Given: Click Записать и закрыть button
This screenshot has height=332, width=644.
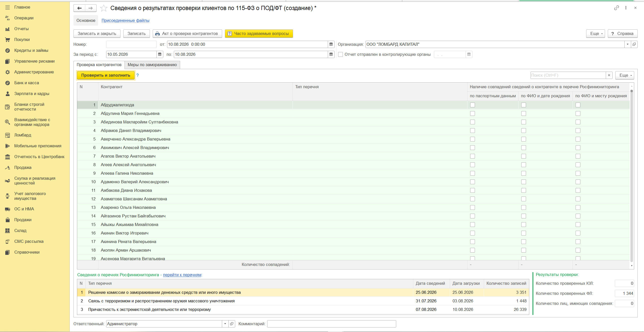Looking at the screenshot, I should click(x=97, y=34).
